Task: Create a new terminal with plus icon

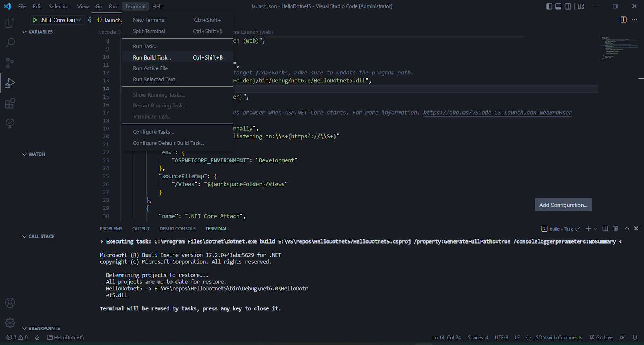Action: pos(588,228)
